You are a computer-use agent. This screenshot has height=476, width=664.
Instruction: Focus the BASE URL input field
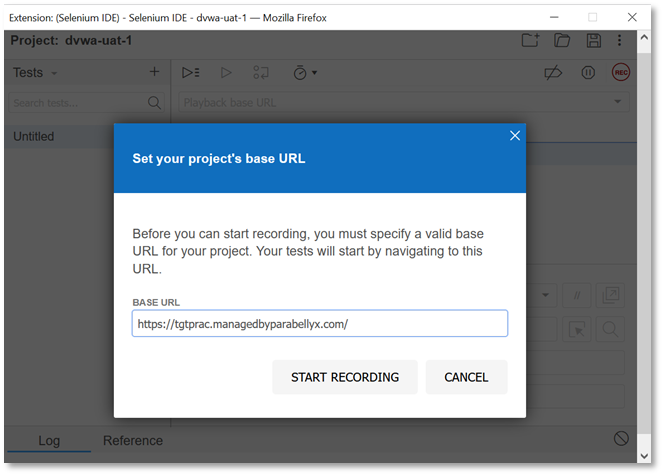[x=319, y=324]
